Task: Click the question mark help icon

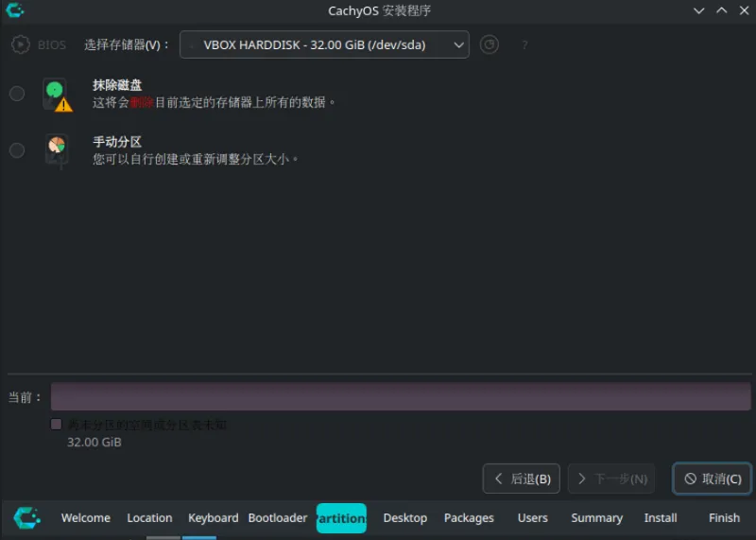Action: [x=524, y=45]
